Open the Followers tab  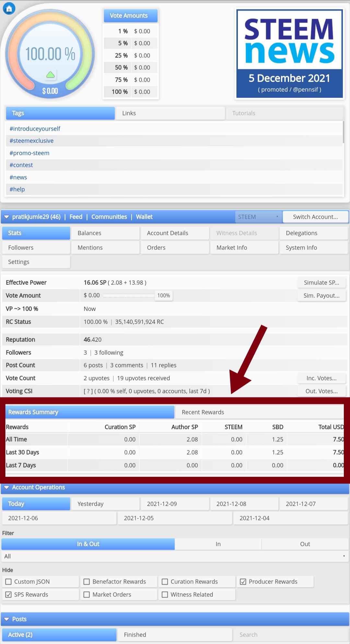[36, 248]
